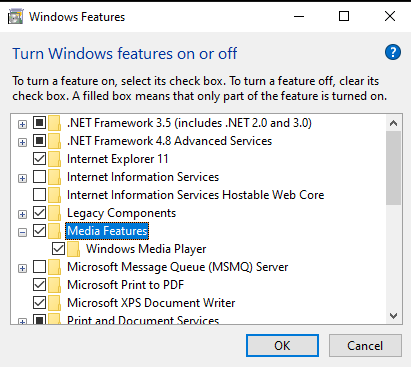The width and height of the screenshot is (411, 367).
Task: Uncheck the Microsoft XPS Document Writer checkbox
Action: coord(39,303)
